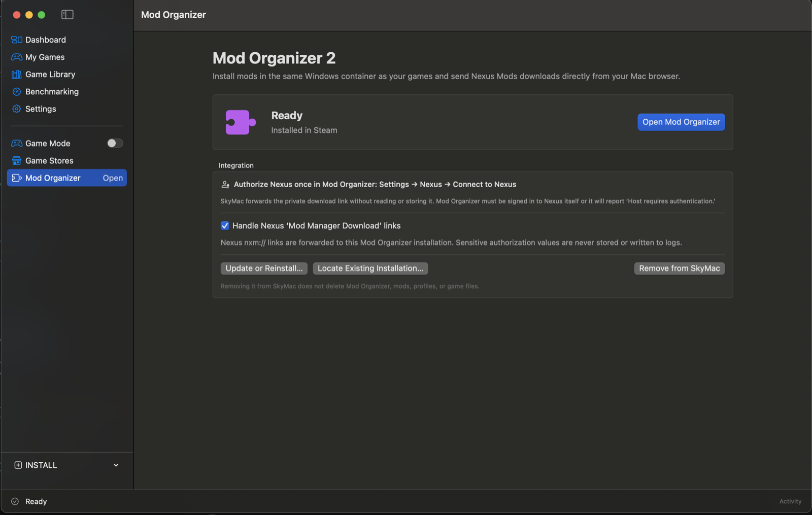
Task: Click the purple puzzle piece icon
Action: coord(241,122)
